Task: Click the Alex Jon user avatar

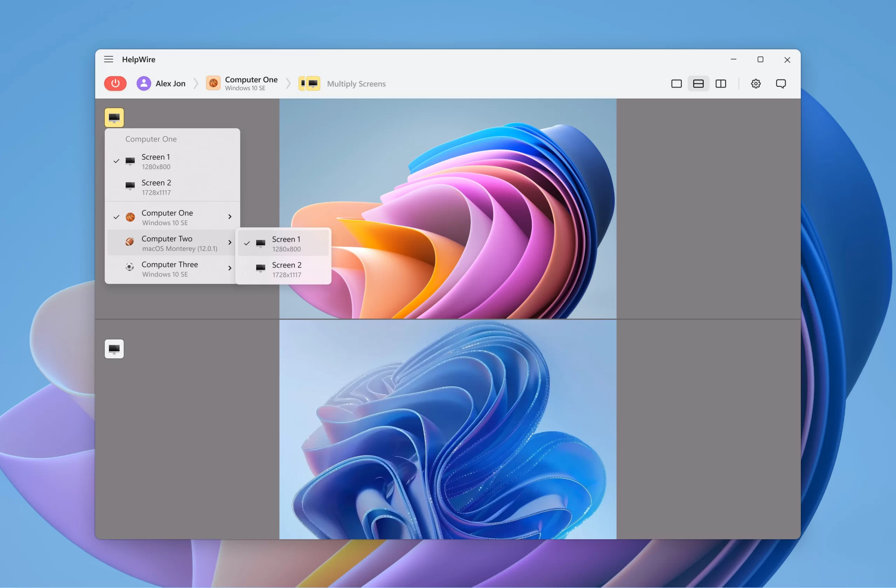Action: [144, 83]
